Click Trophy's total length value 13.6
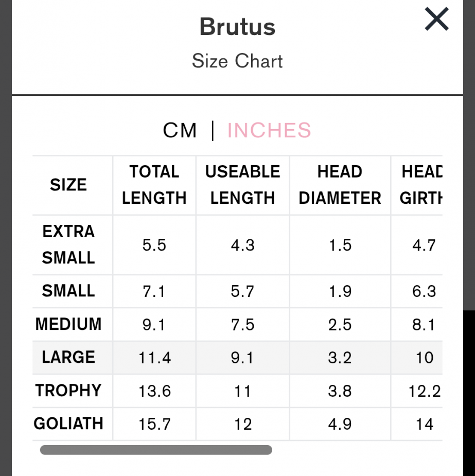The height and width of the screenshot is (476, 475). coord(154,391)
